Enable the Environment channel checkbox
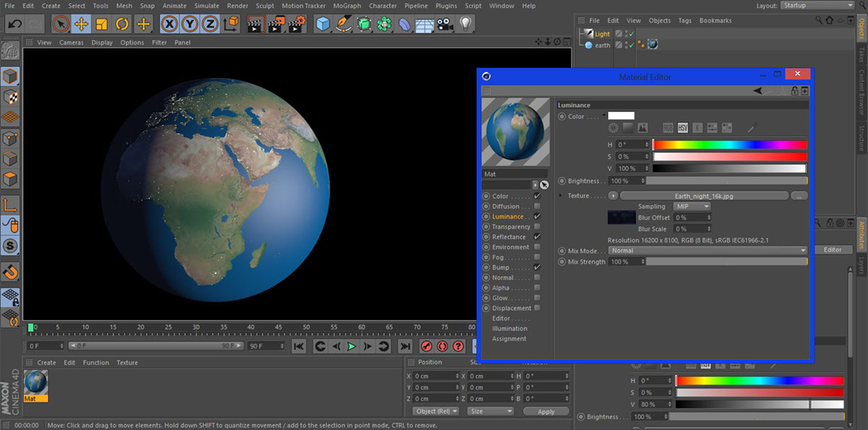The width and height of the screenshot is (868, 430). point(537,247)
